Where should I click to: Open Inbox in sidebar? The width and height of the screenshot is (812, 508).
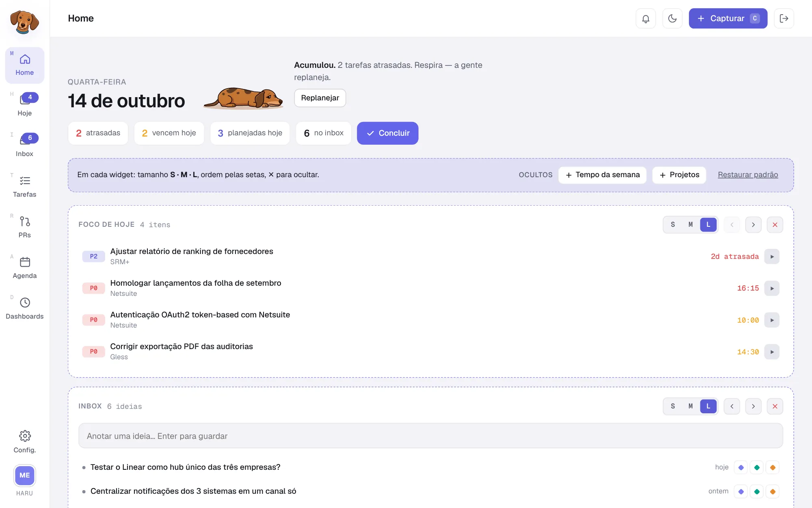coord(25,146)
